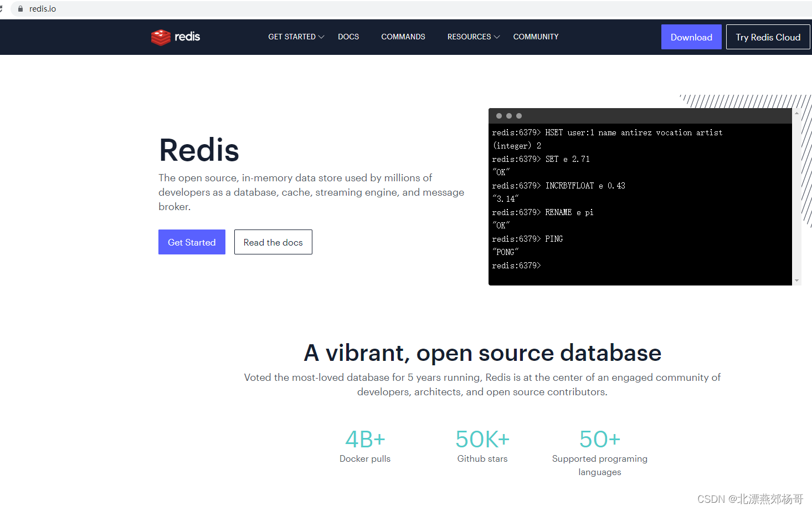The width and height of the screenshot is (812, 510).
Task: Click the 4B+ statistic
Action: coord(365,440)
